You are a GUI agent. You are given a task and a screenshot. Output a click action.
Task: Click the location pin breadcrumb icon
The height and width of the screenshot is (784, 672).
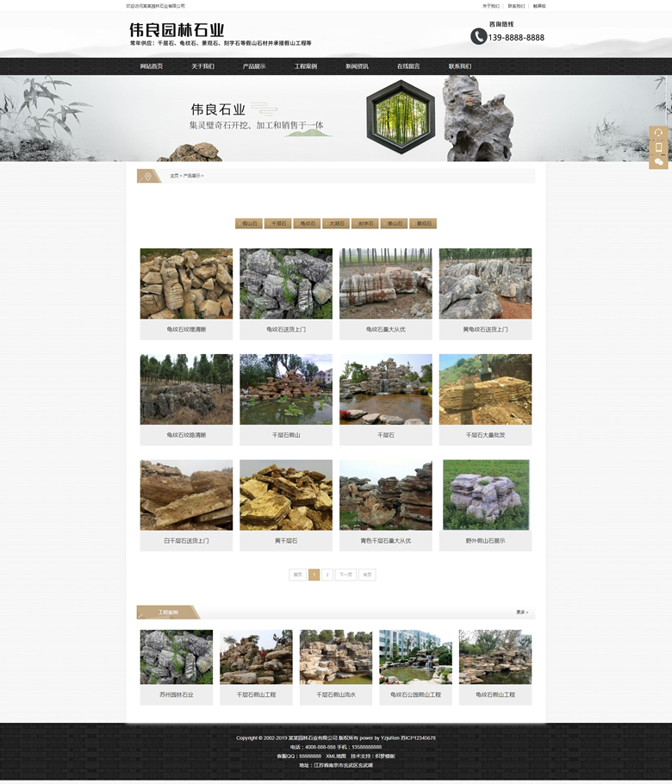148,176
